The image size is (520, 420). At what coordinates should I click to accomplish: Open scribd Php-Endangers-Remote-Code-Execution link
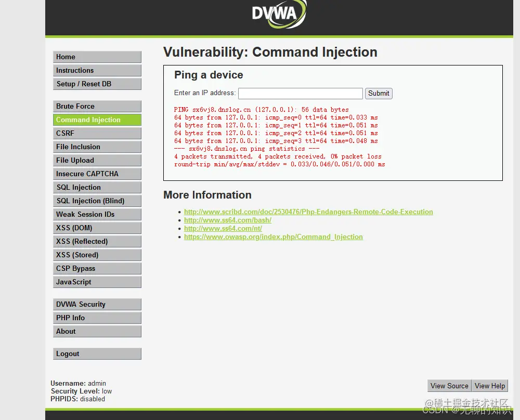(308, 212)
